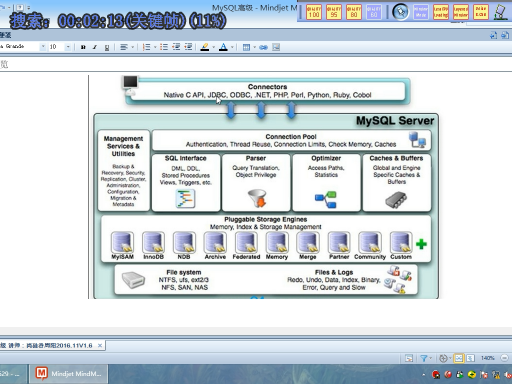Open the table options dropdown arrow

[254, 47]
